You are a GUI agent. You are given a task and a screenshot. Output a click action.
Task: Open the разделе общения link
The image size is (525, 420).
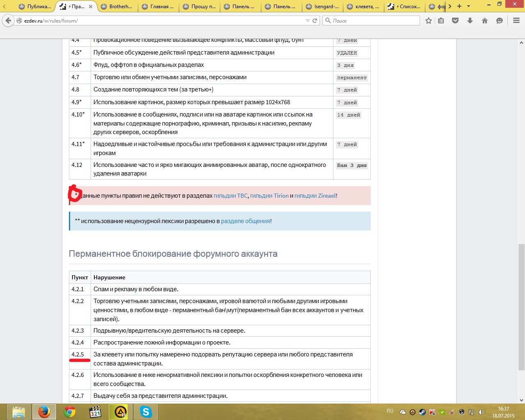[x=245, y=221]
